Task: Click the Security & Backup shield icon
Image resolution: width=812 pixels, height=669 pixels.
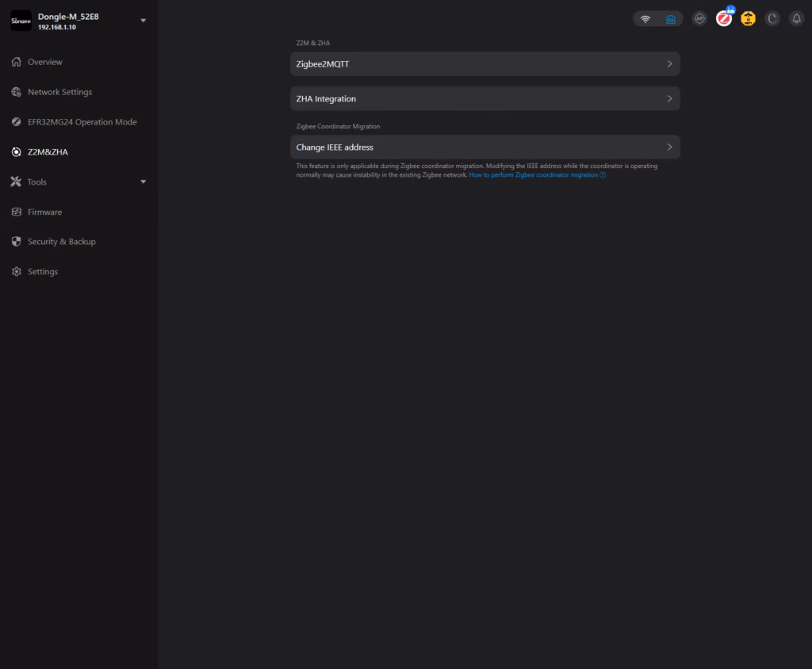Action: [x=16, y=242]
